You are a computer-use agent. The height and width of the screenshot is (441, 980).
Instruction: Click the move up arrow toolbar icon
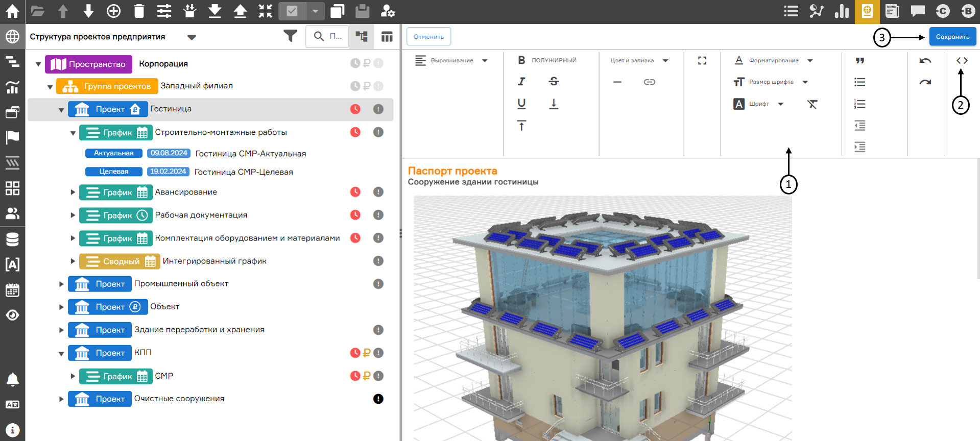[x=63, y=11]
